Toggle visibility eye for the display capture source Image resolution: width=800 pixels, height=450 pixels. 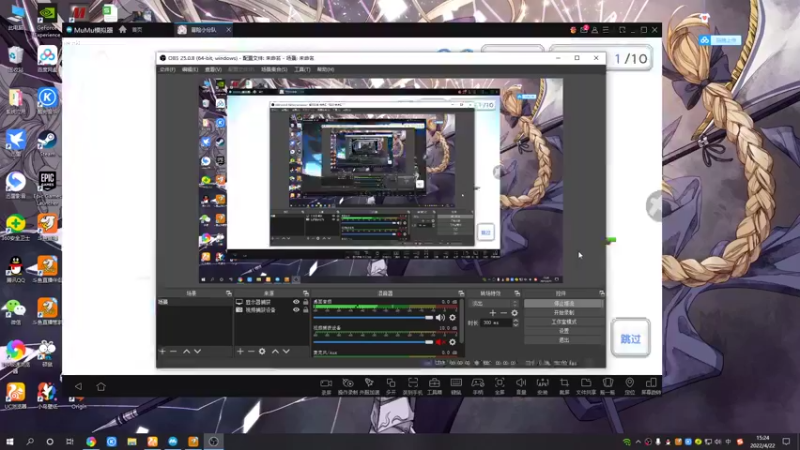pyautogui.click(x=296, y=302)
